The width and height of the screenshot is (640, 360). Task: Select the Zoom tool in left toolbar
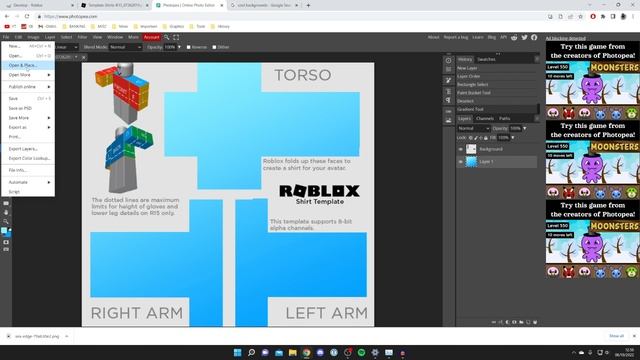(x=6, y=221)
